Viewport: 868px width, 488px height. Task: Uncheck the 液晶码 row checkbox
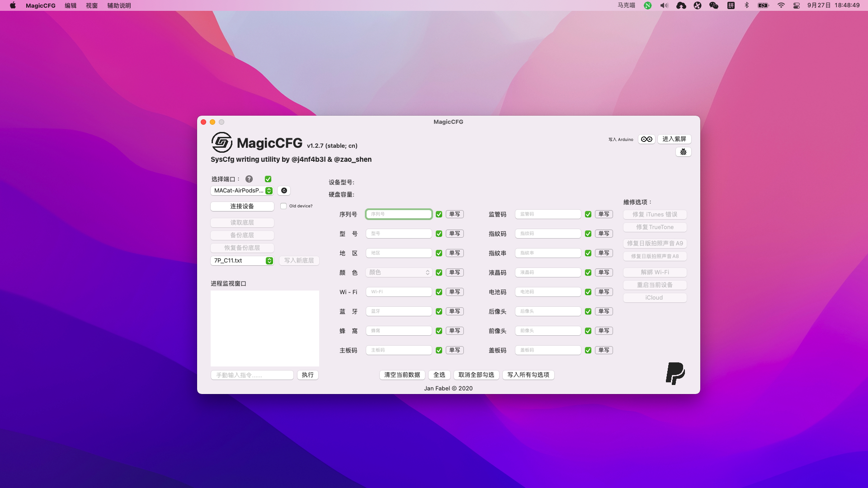click(x=588, y=272)
